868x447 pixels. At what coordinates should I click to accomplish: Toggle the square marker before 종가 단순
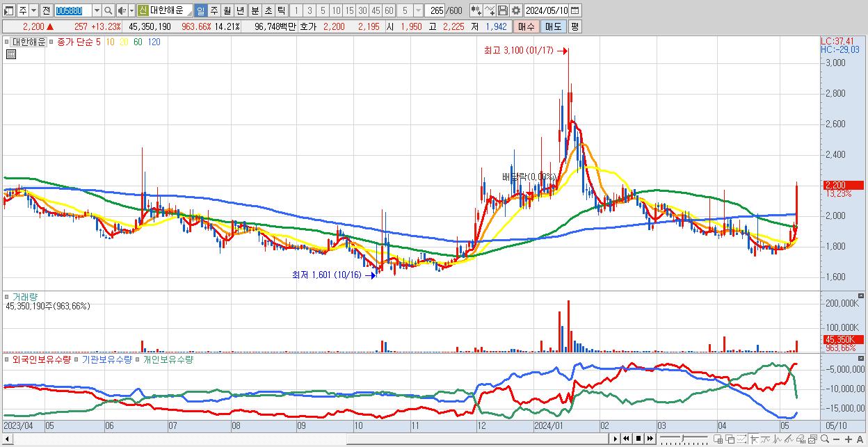tap(53, 42)
